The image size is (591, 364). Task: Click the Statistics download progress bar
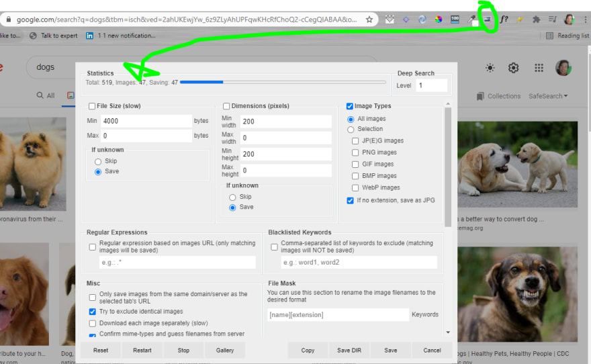click(x=283, y=82)
